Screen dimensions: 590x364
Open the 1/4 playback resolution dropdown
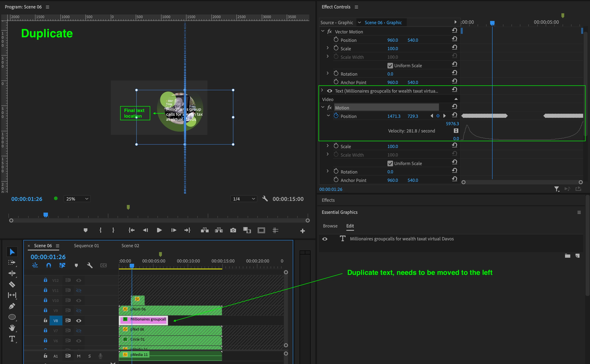pyautogui.click(x=244, y=199)
